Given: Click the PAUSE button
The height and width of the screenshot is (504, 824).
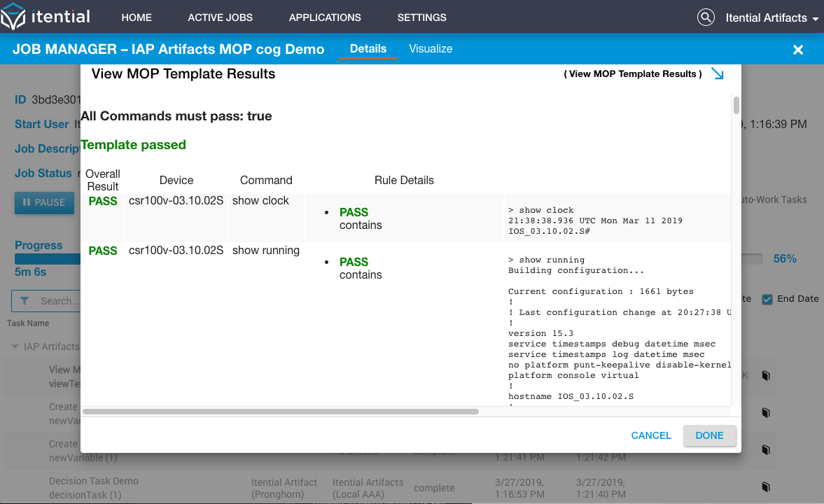Looking at the screenshot, I should click(44, 202).
